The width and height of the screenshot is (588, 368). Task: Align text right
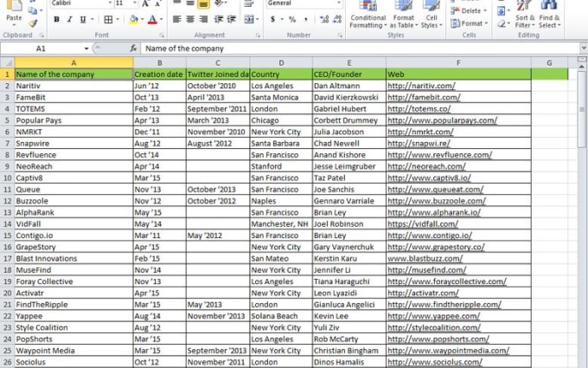click(203, 19)
